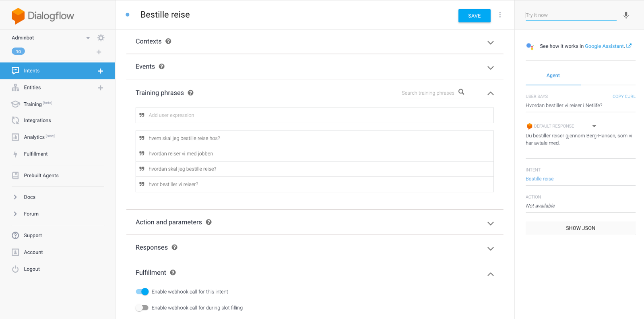Disable webhook call for this intent

[x=142, y=292]
